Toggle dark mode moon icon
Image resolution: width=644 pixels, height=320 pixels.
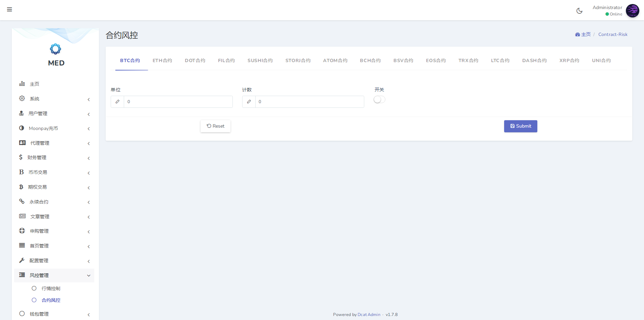click(x=579, y=11)
